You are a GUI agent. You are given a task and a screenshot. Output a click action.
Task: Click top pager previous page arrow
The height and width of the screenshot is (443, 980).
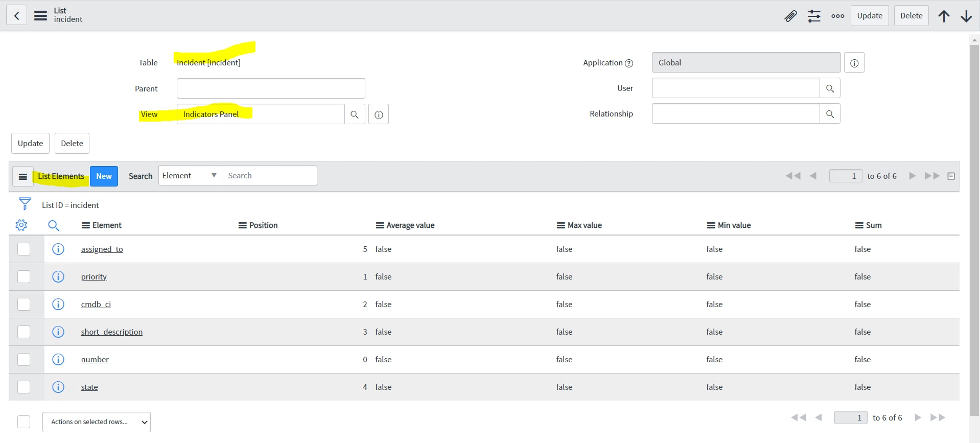(x=813, y=176)
